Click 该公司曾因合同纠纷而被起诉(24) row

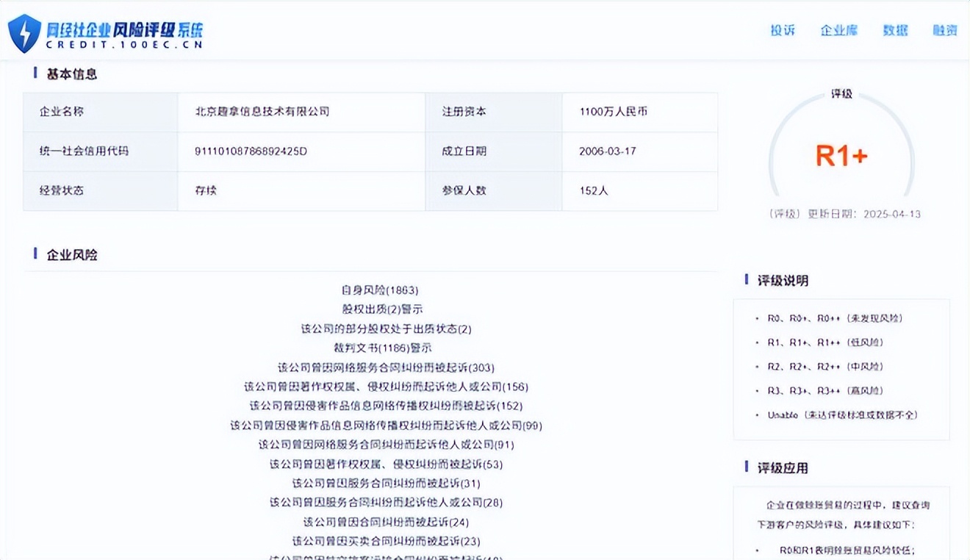point(386,523)
